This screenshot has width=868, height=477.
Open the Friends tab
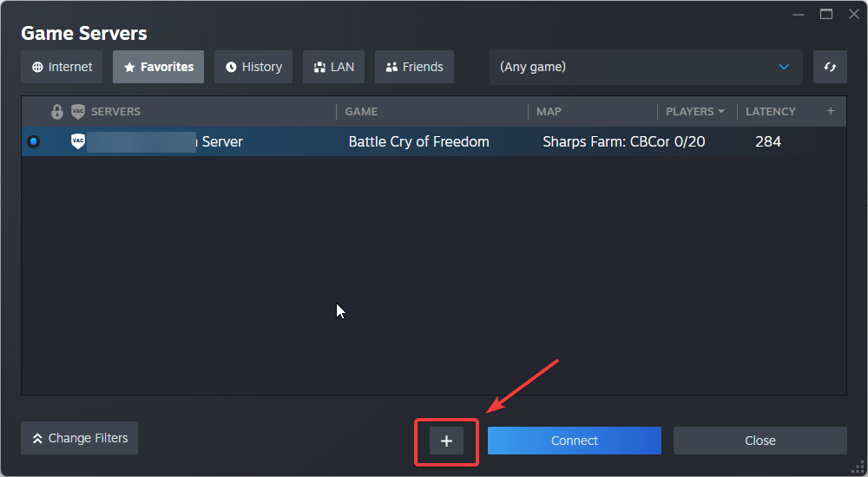[414, 67]
